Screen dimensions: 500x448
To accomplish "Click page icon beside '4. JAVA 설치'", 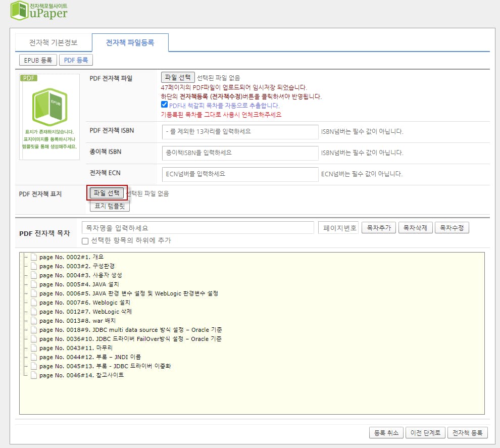I will tap(34, 284).
